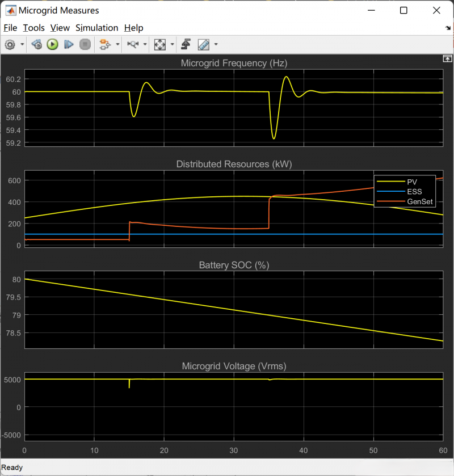Expand the Configuration Properties dropdown arrow

tap(22, 44)
